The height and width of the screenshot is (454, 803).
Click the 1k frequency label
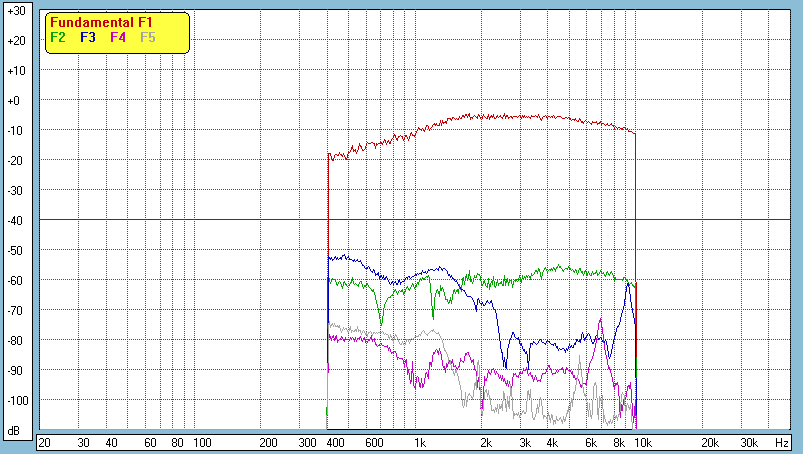pyautogui.click(x=420, y=443)
